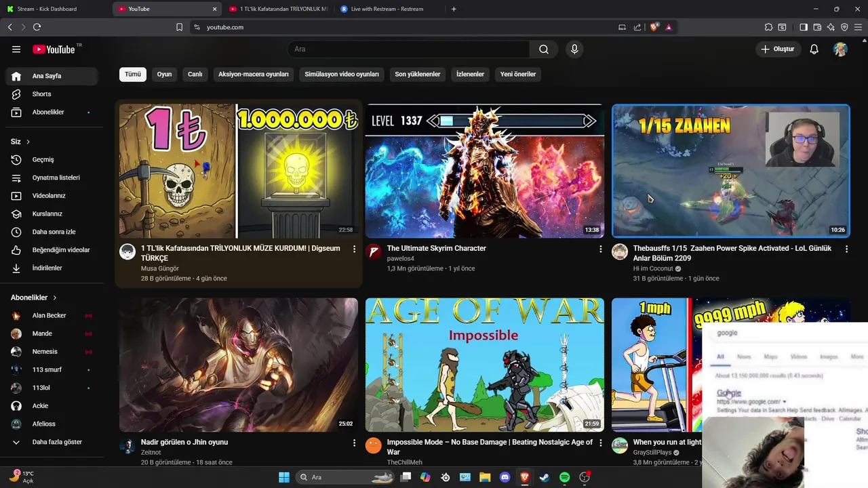Open more options for Skyrim Character video
This screenshot has height=488, width=868.
(600, 249)
